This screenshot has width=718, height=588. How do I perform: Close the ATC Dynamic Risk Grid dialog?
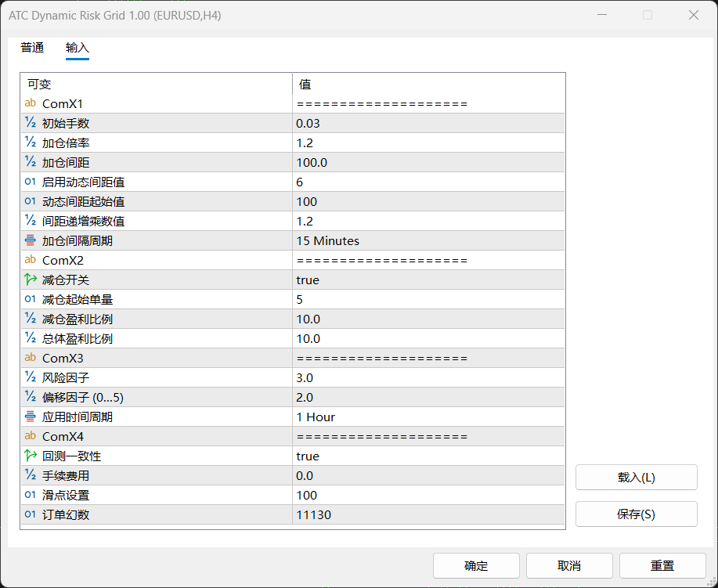694,15
